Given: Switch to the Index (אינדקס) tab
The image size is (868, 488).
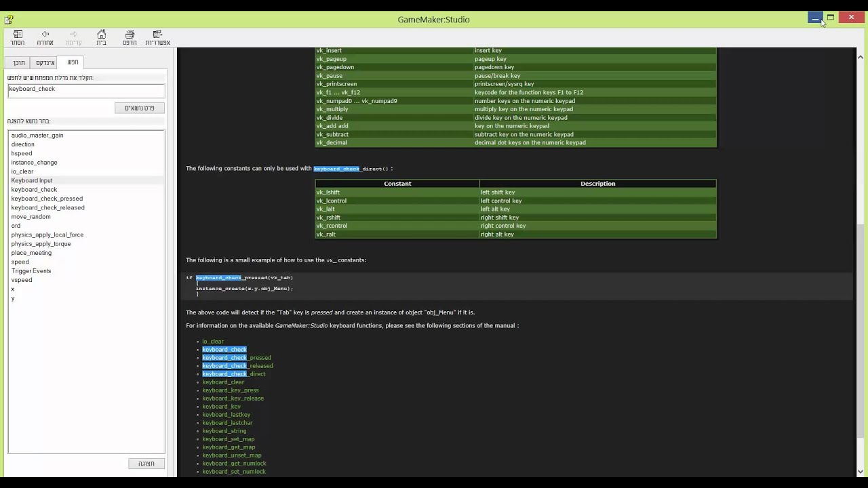Looking at the screenshot, I should pos(45,63).
